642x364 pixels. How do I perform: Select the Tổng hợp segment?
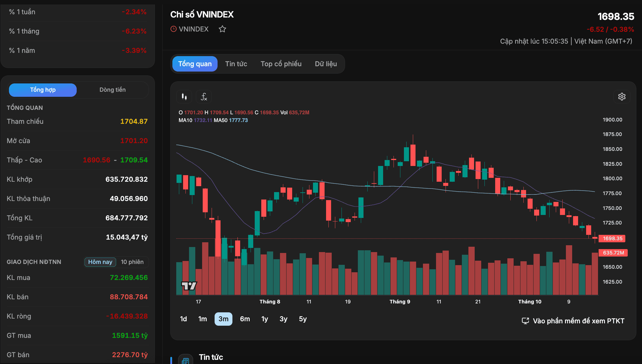(x=43, y=90)
